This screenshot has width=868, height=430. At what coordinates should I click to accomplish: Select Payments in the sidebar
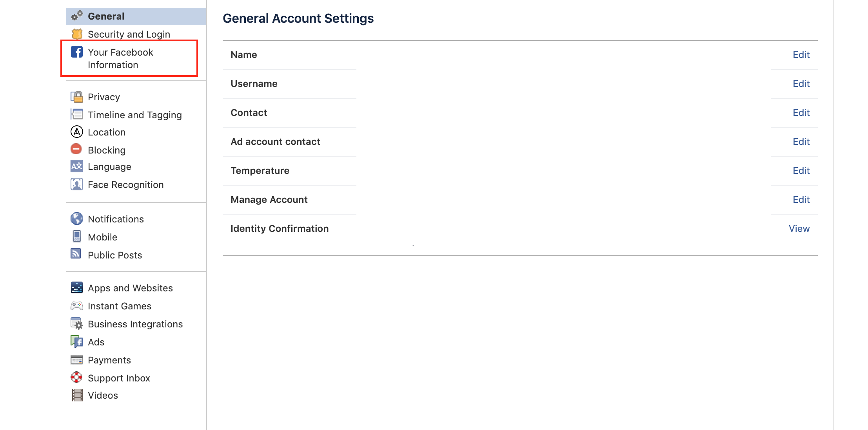[109, 360]
